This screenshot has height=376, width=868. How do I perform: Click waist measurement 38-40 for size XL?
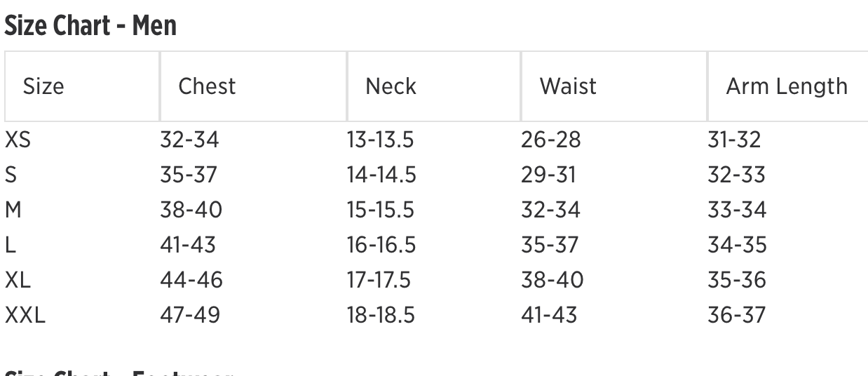[x=552, y=280]
